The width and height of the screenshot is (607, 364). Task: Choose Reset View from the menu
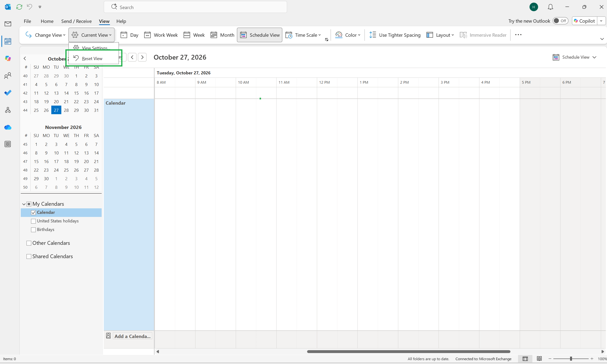[x=94, y=58]
